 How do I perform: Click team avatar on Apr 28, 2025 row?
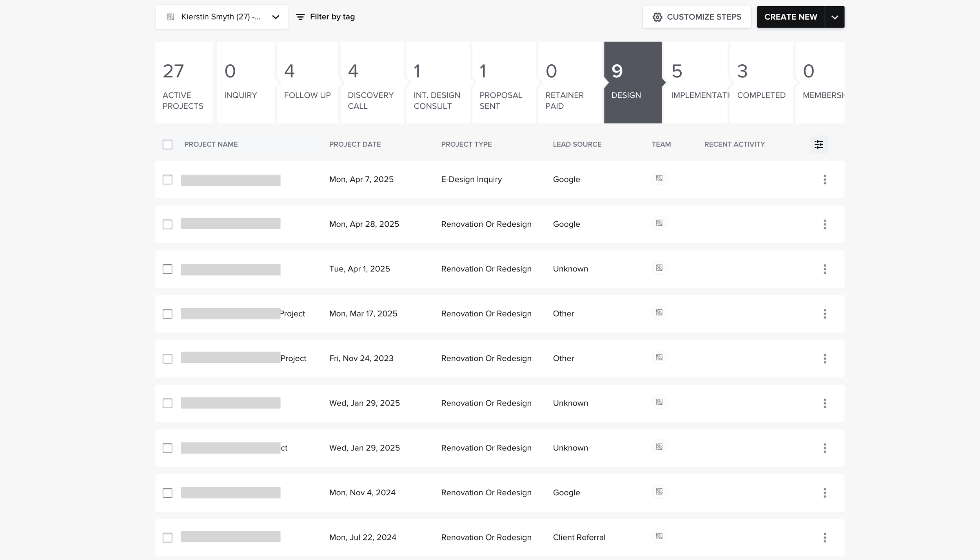659,223
